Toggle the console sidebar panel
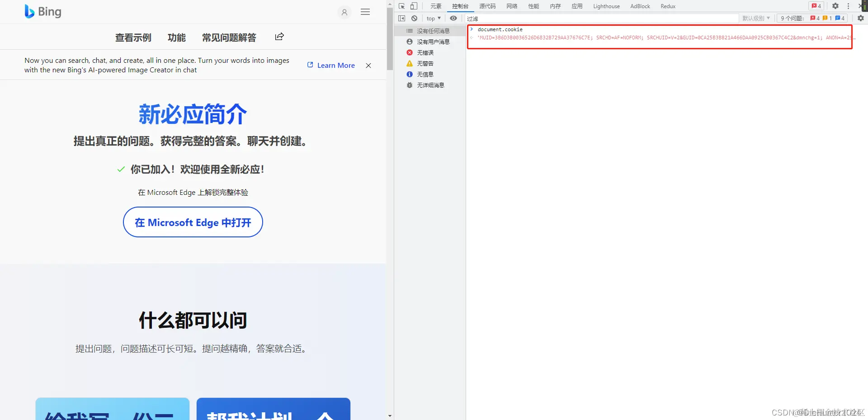Screen dimensions: 868x420 (x=401, y=18)
